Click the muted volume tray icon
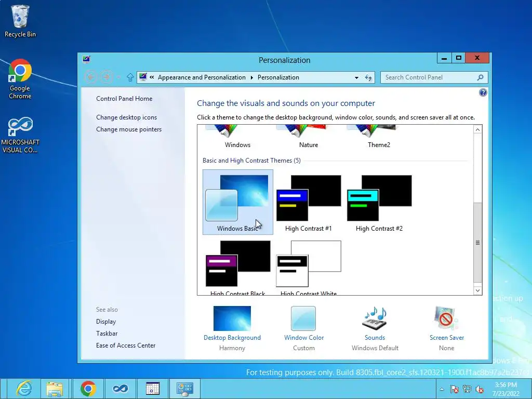This screenshot has height=399, width=532. [x=480, y=389]
